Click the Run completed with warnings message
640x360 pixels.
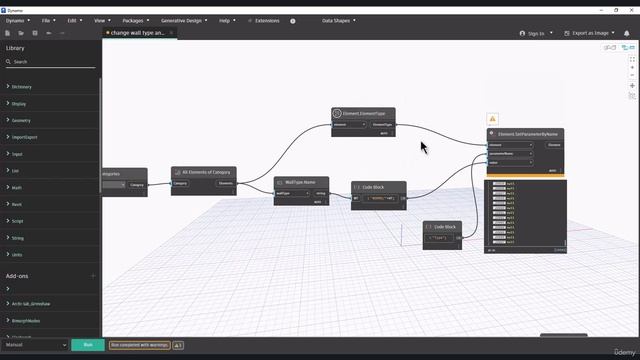[140, 345]
